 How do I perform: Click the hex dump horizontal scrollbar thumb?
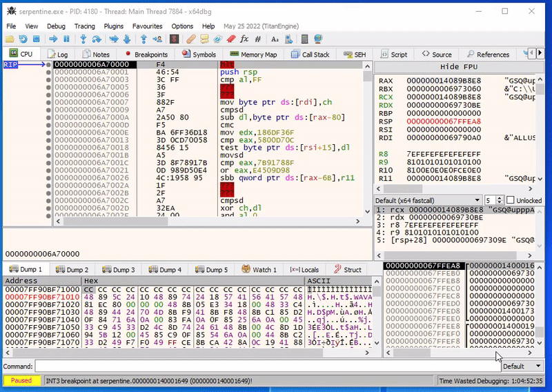pyautogui.click(x=167, y=352)
